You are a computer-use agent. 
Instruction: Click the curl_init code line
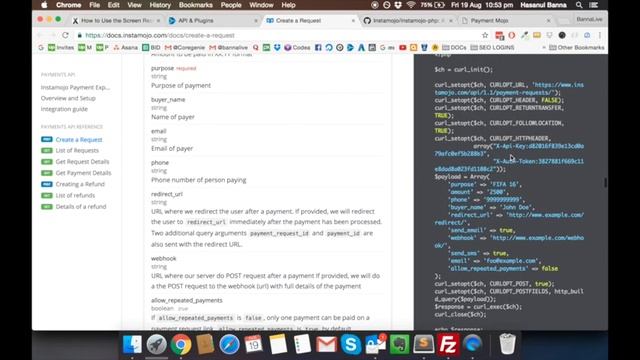click(x=464, y=69)
